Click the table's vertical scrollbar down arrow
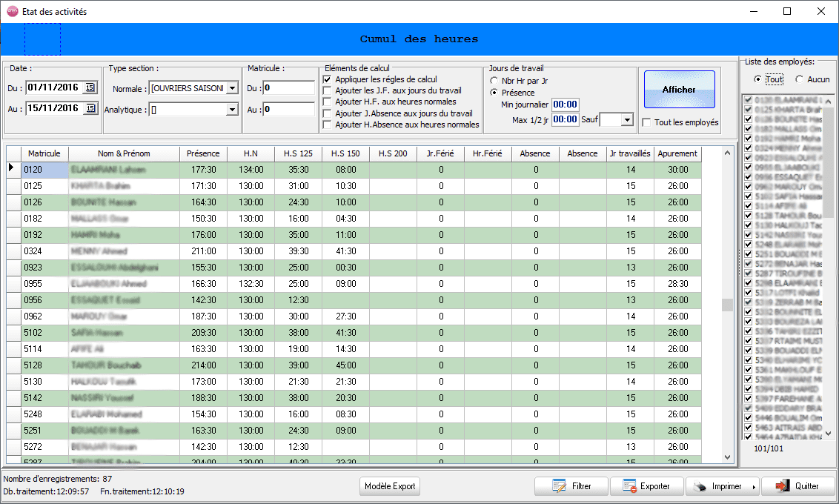Image resolution: width=839 pixels, height=504 pixels. point(727,457)
